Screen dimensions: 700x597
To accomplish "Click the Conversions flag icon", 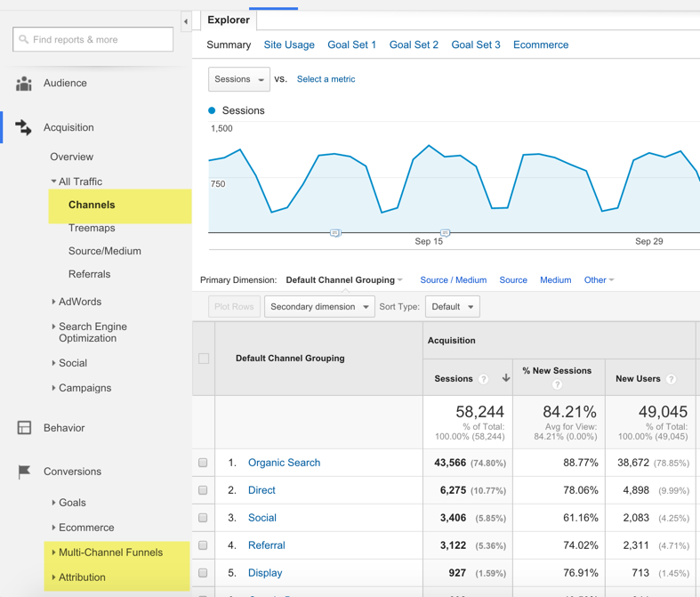I will tap(24, 472).
